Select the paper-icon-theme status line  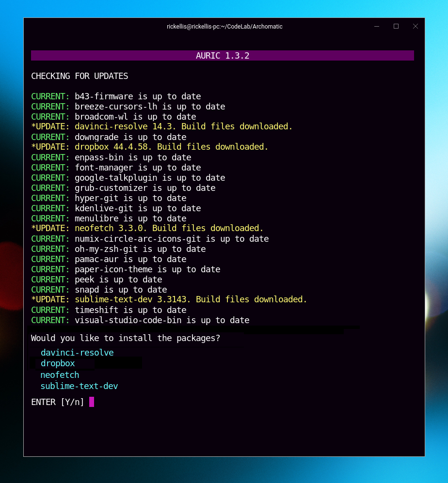pyautogui.click(x=126, y=269)
